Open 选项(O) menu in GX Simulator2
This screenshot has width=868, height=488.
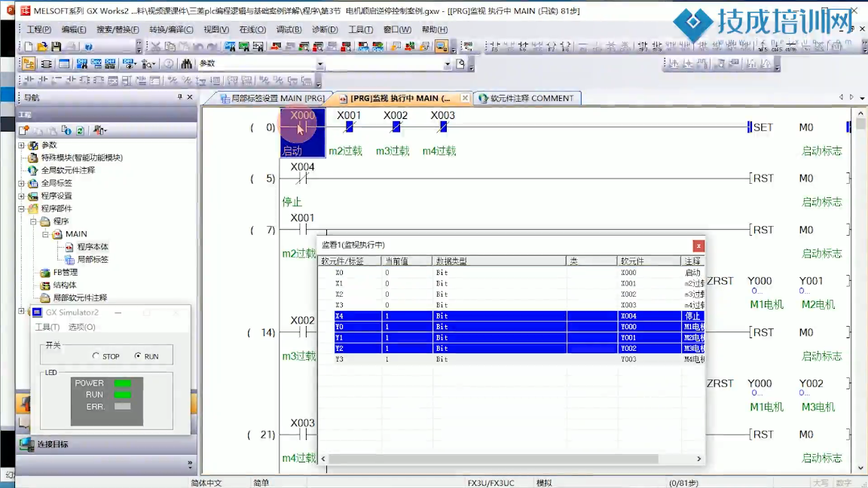[x=82, y=327]
